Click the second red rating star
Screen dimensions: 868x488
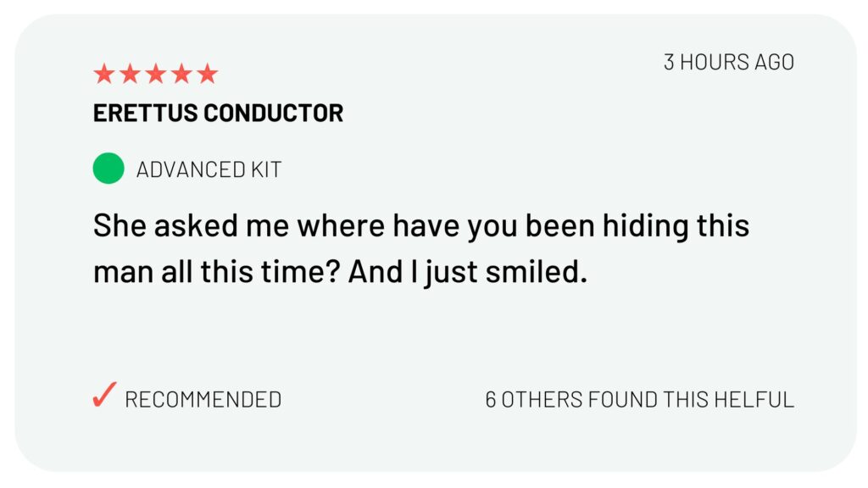pos(130,75)
